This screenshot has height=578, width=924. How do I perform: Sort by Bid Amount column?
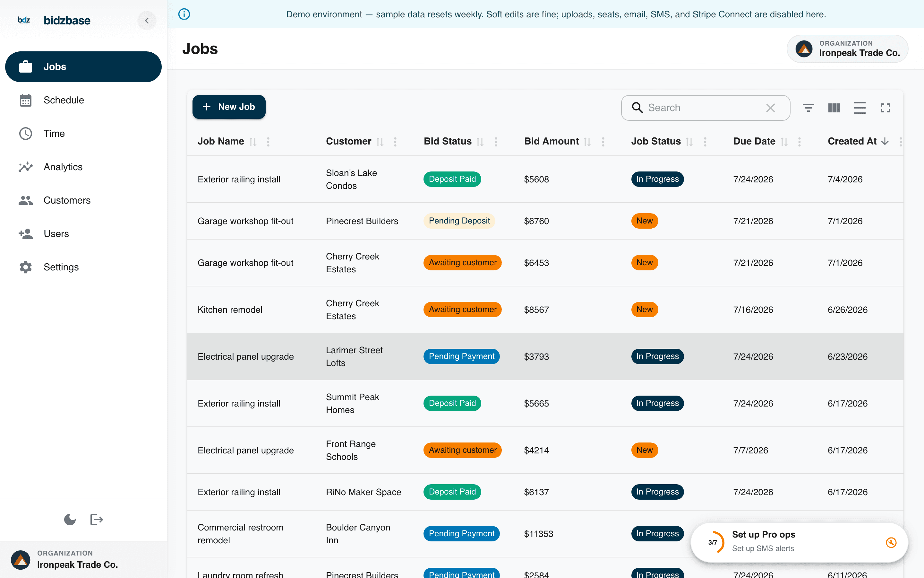588,142
